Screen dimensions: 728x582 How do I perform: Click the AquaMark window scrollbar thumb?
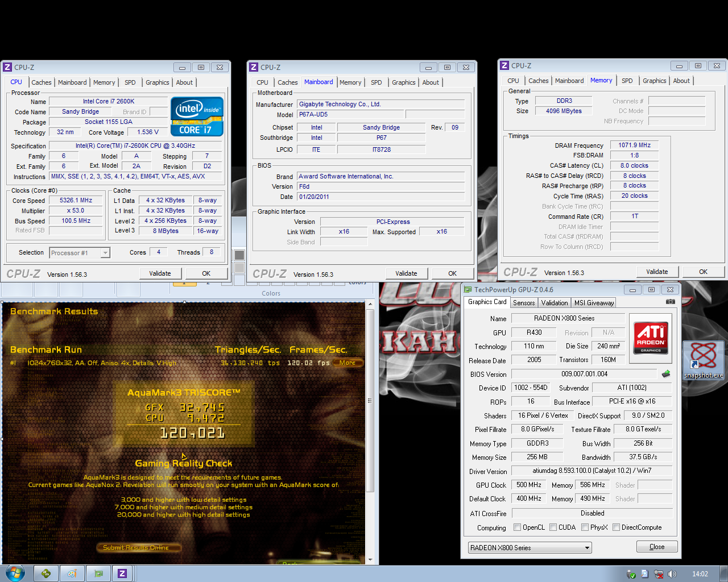pos(370,400)
